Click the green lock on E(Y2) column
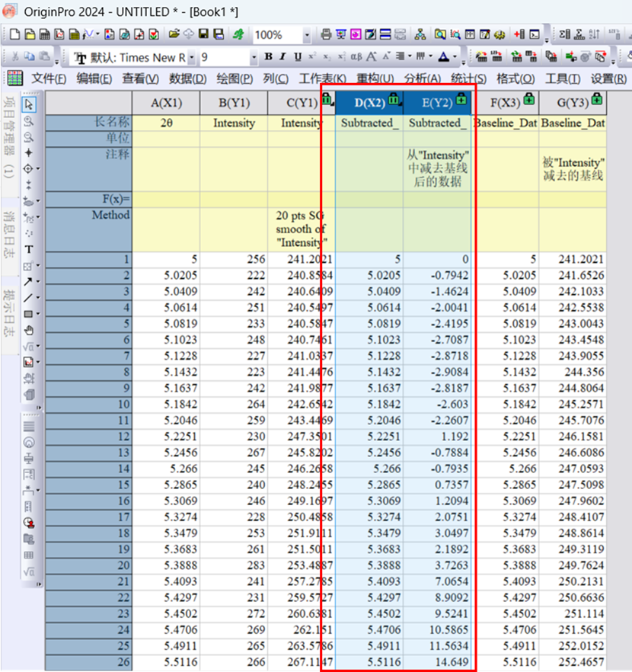 [461, 99]
